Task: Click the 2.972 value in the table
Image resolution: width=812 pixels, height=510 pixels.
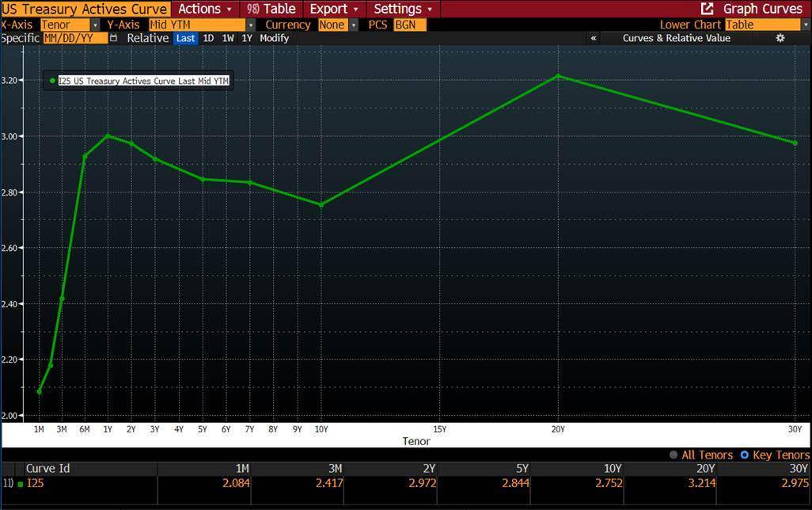Action: 423,483
